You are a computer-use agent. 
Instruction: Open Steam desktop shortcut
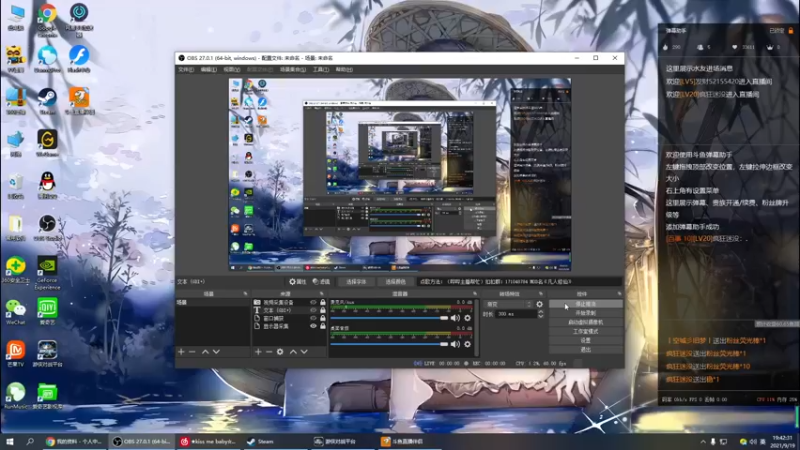pyautogui.click(x=47, y=101)
